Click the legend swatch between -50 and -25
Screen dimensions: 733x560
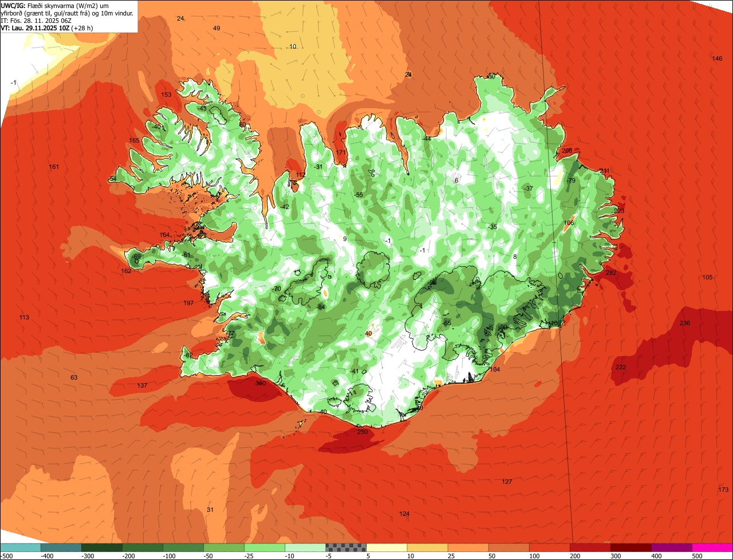[224, 547]
